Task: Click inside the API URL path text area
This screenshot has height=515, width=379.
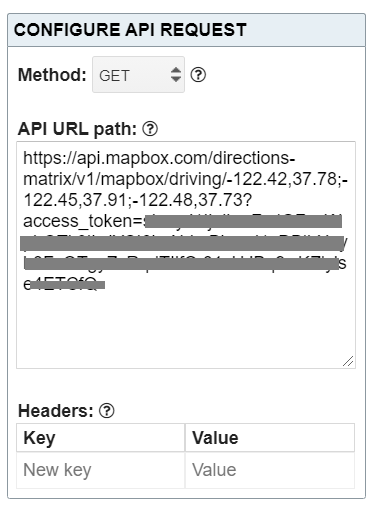Action: click(x=186, y=255)
